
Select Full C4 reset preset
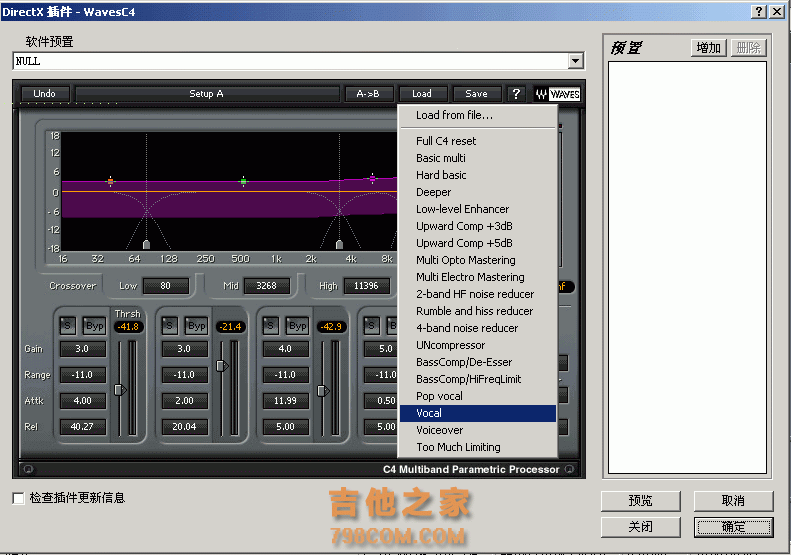(478, 141)
